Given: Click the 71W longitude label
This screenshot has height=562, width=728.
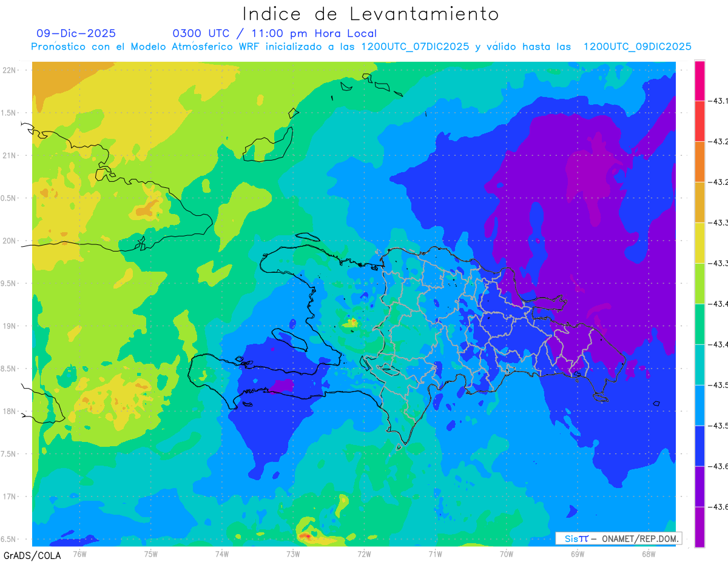Looking at the screenshot, I should [x=435, y=554].
